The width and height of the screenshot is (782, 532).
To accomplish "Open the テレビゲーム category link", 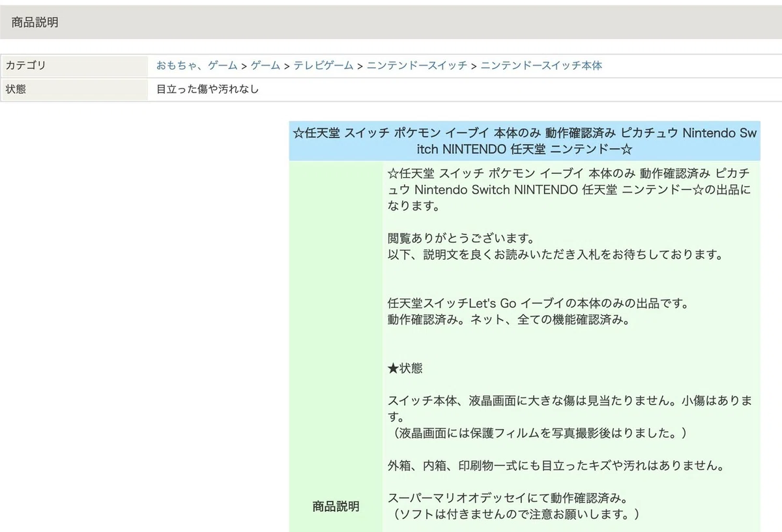I will click(x=323, y=65).
